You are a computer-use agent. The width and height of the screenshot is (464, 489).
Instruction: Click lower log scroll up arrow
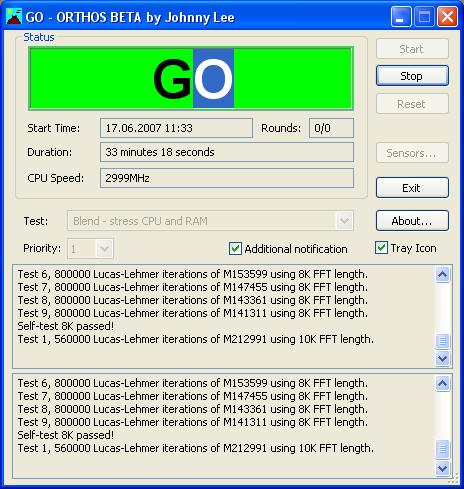point(443,384)
